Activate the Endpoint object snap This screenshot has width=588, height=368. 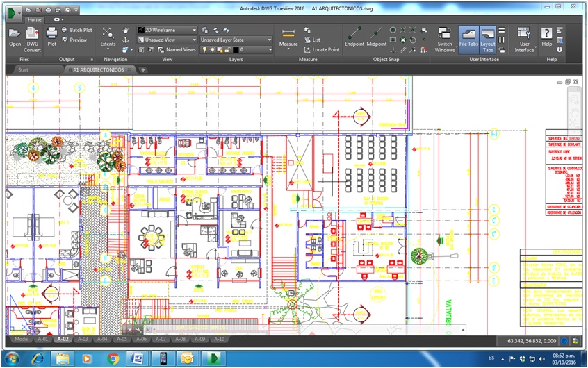(x=354, y=34)
